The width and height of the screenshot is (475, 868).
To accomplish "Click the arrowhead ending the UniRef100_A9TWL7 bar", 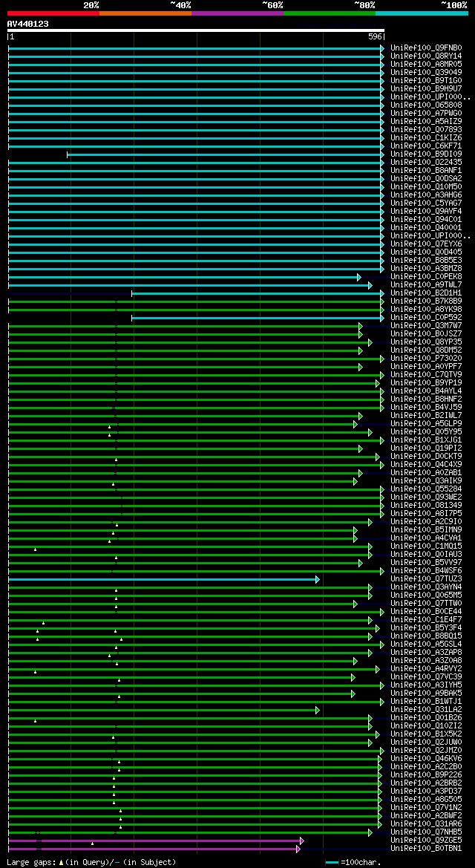I will 370,285.
